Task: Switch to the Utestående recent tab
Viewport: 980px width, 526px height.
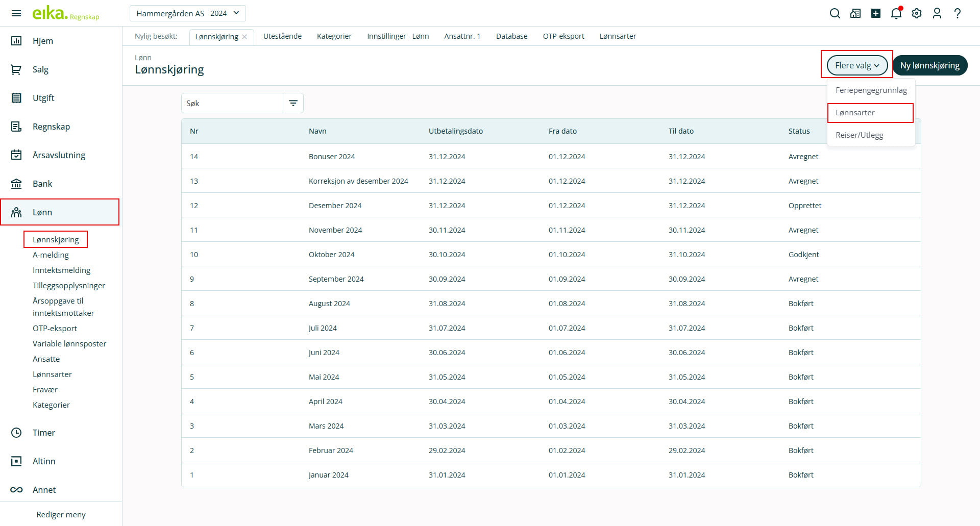Action: (282, 36)
